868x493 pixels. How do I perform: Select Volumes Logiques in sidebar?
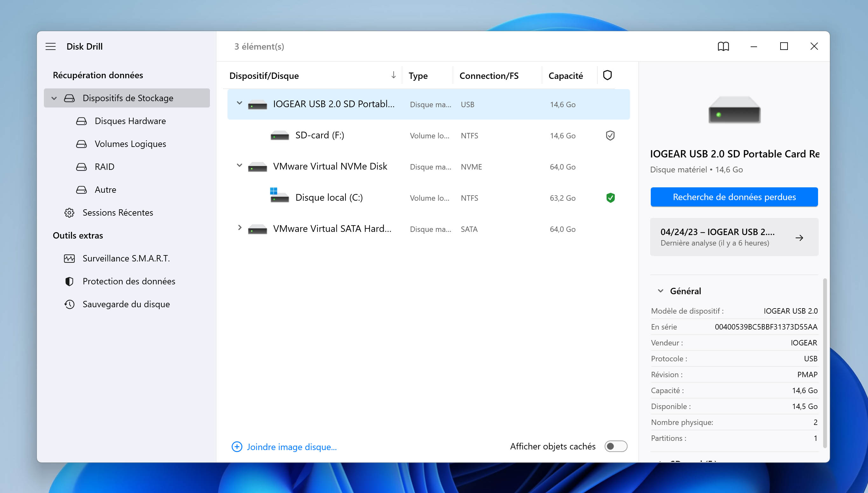130,144
